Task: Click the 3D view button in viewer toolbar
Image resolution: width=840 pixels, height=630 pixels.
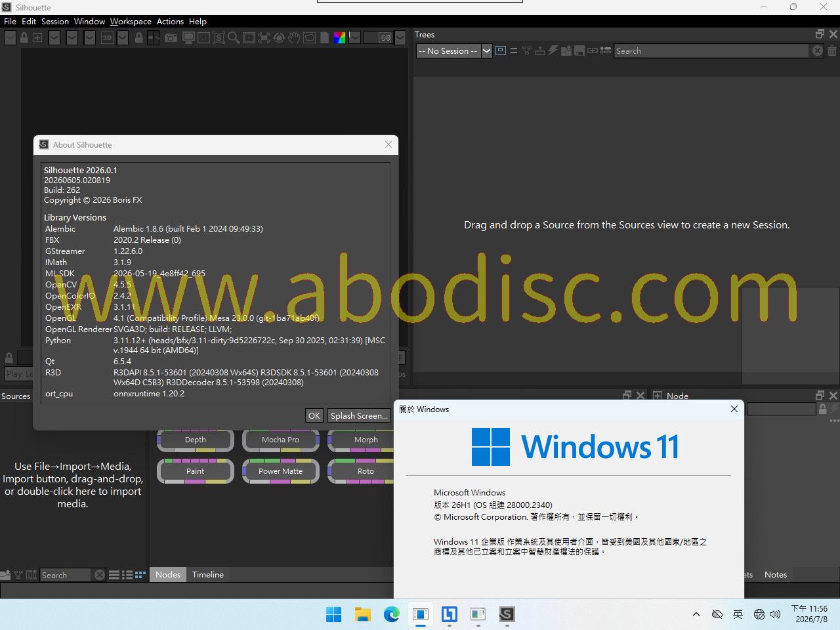Action: (x=107, y=38)
